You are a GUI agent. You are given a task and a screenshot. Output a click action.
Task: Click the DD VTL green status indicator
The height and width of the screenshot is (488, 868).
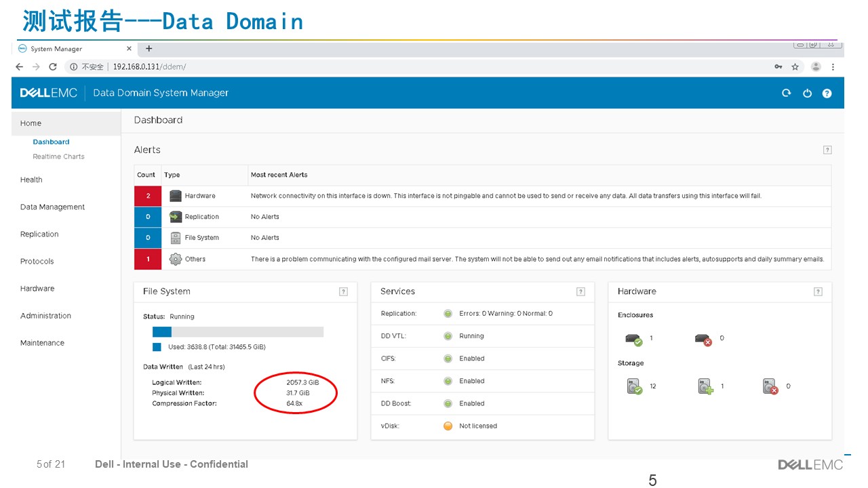pyautogui.click(x=448, y=336)
